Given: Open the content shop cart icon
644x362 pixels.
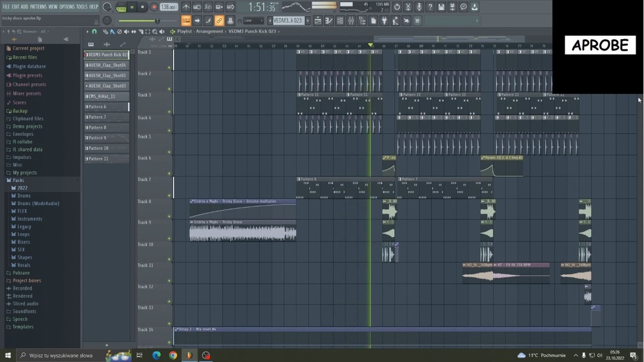Looking at the screenshot, I should (x=417, y=21).
